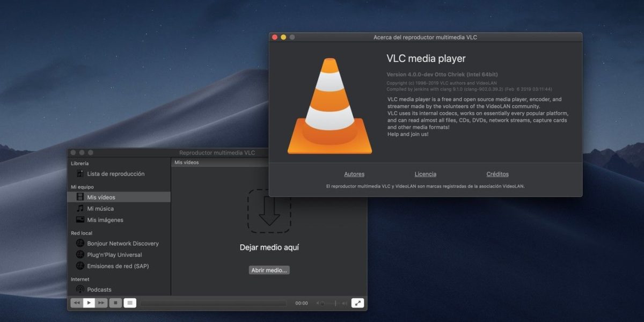644x322 pixels.
Task: Click the 00:00 elapsed time display
Action: pos(302,303)
